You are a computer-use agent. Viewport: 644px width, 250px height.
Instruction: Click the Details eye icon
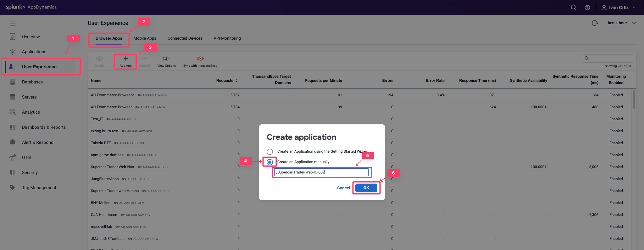tap(99, 59)
